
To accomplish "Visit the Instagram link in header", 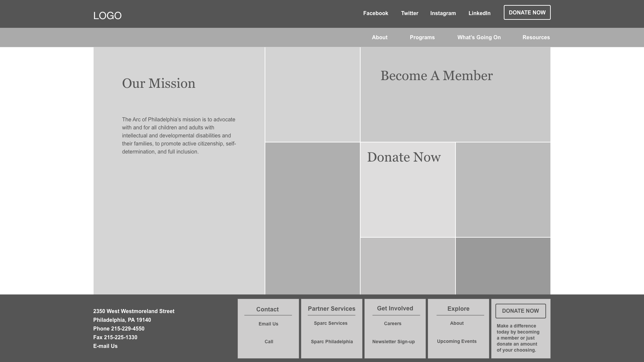I will tap(443, 13).
